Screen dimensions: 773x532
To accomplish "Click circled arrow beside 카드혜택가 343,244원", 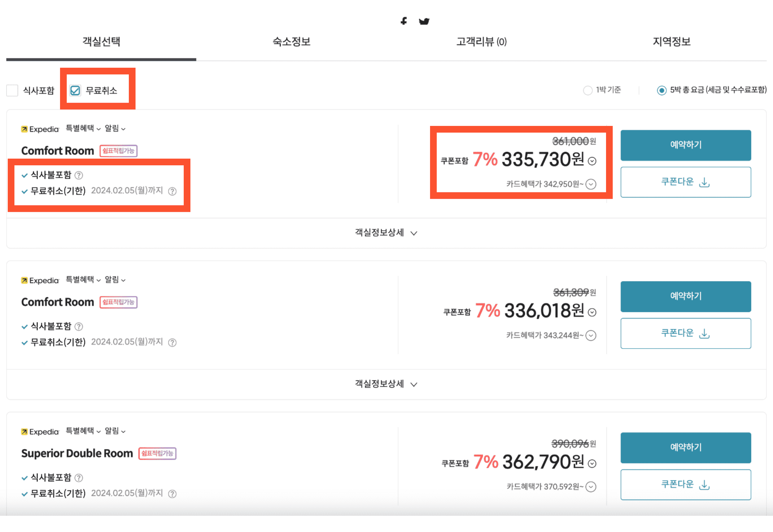I will point(591,335).
